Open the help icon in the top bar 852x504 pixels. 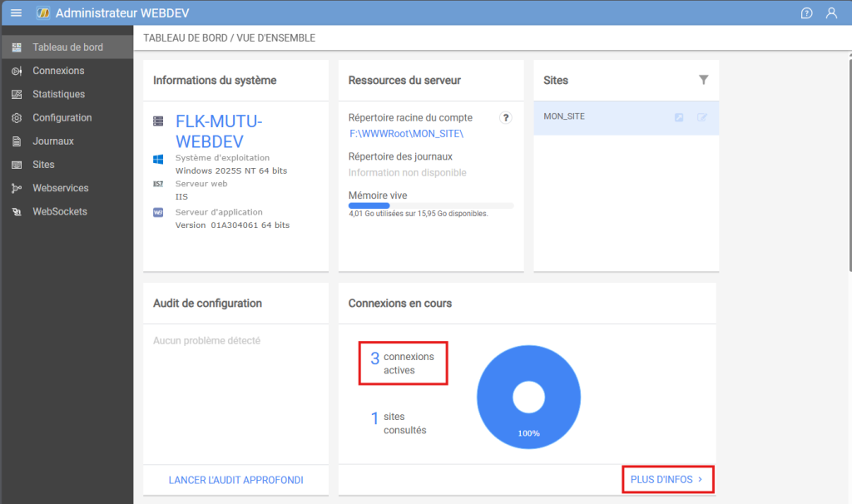806,13
